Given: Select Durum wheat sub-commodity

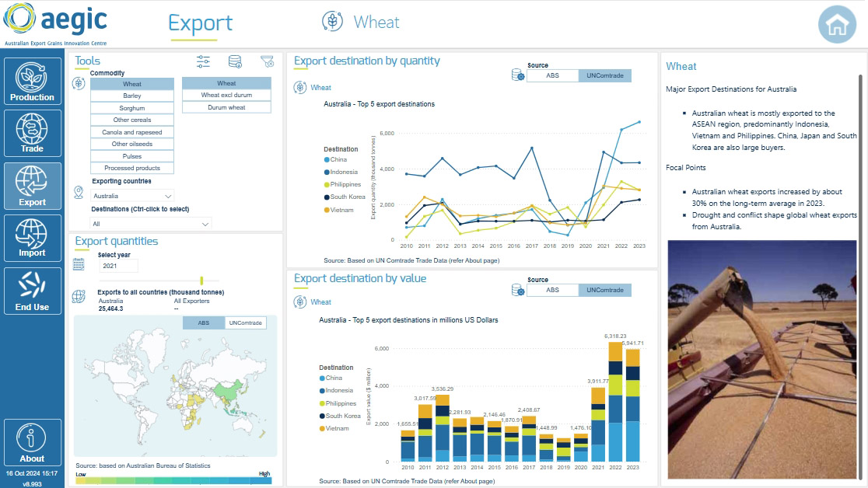Looking at the screenshot, I should tap(226, 107).
